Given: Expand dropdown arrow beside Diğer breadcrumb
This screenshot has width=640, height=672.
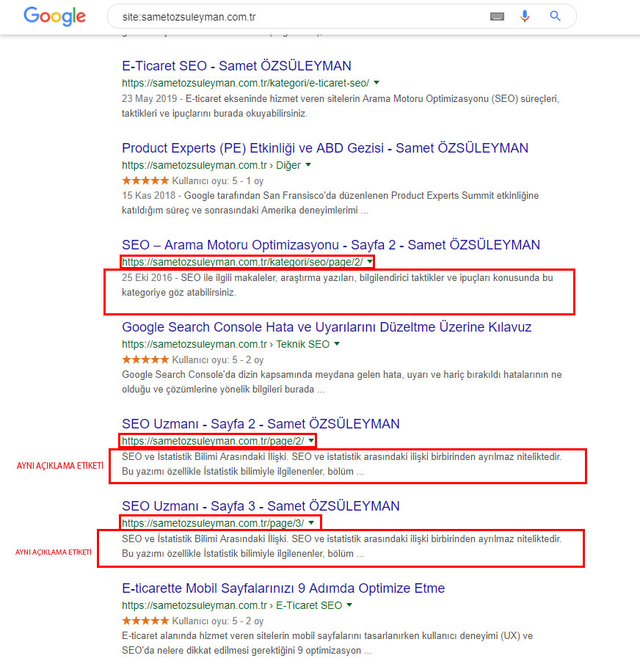Looking at the screenshot, I should [308, 164].
